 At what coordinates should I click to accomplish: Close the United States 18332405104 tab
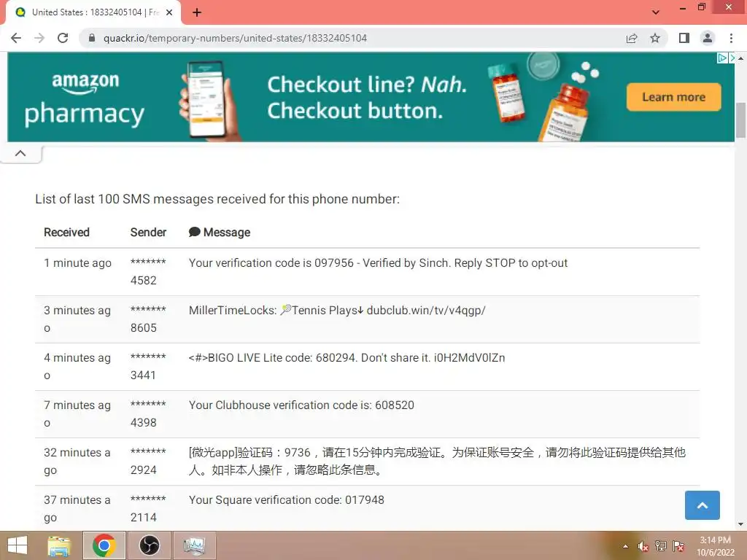click(169, 12)
